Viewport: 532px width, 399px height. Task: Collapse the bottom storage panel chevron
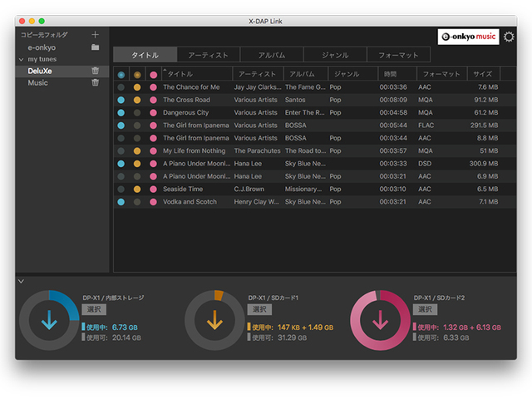(21, 281)
